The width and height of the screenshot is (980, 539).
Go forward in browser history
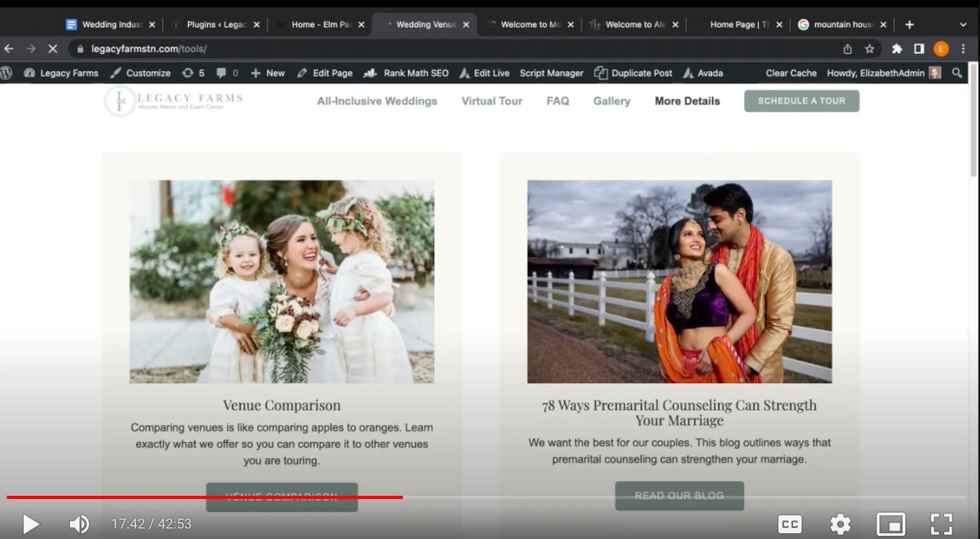click(x=31, y=49)
